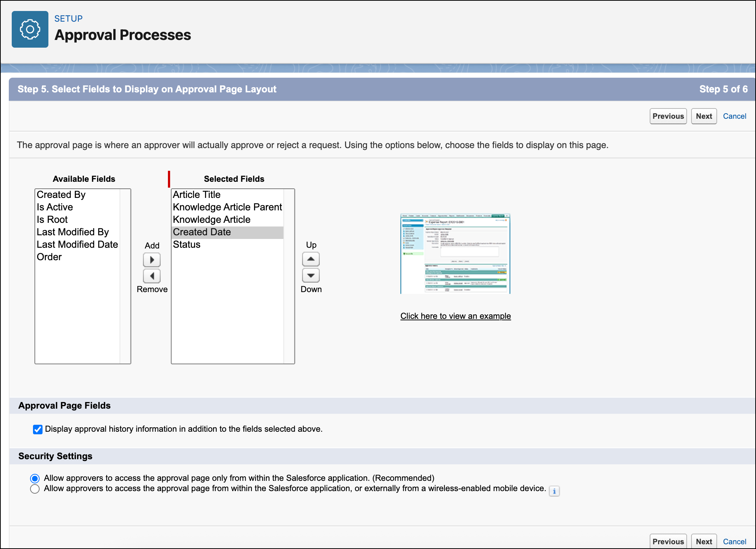756x549 pixels.
Task: Select Last Modified By in Available Fields
Action: pyautogui.click(x=77, y=232)
